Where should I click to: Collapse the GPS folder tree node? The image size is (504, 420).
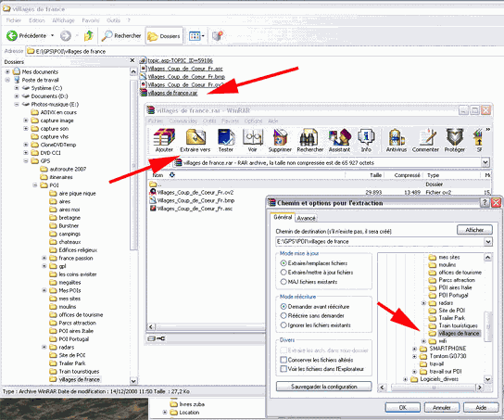26,160
